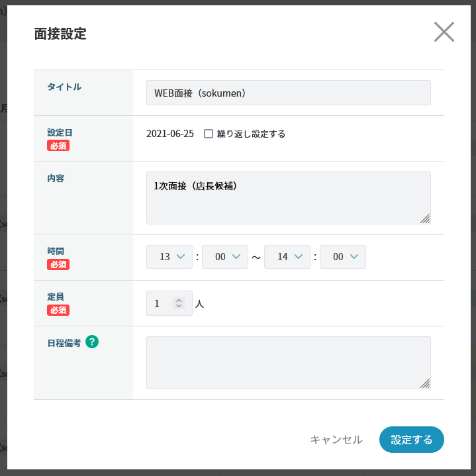Viewport: 476px width, 476px height.
Task: Open the start hour dropdown showing 13
Action: [x=169, y=257]
